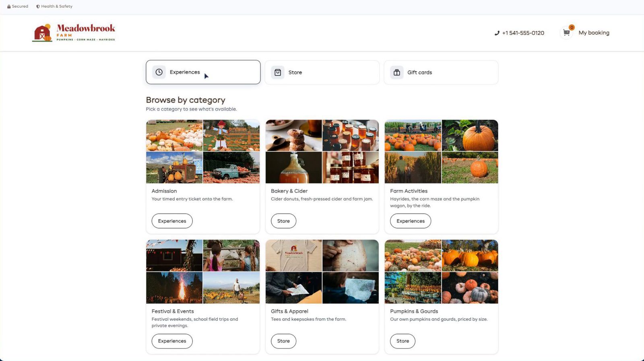
Task: Open the Bakery & Cider image collage
Action: click(x=322, y=151)
